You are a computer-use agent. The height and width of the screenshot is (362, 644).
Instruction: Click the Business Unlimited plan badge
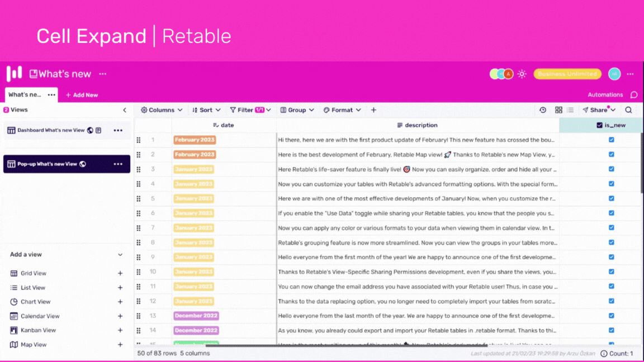click(567, 74)
